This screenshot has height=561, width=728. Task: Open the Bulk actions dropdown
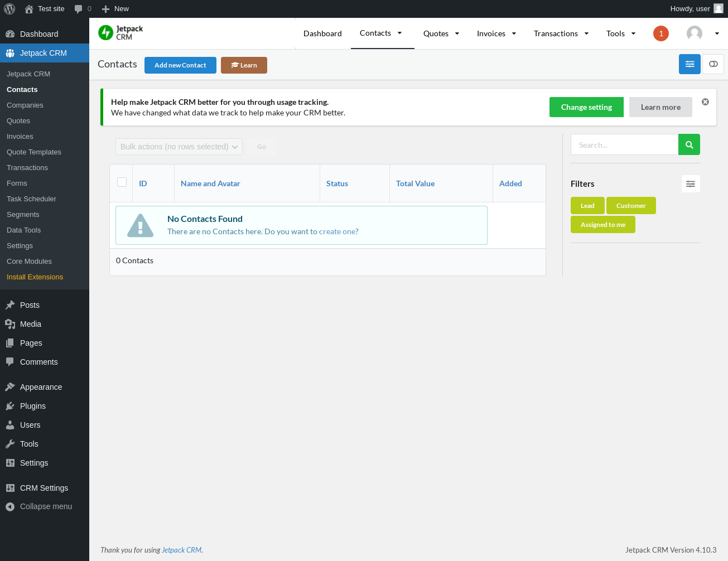179,147
